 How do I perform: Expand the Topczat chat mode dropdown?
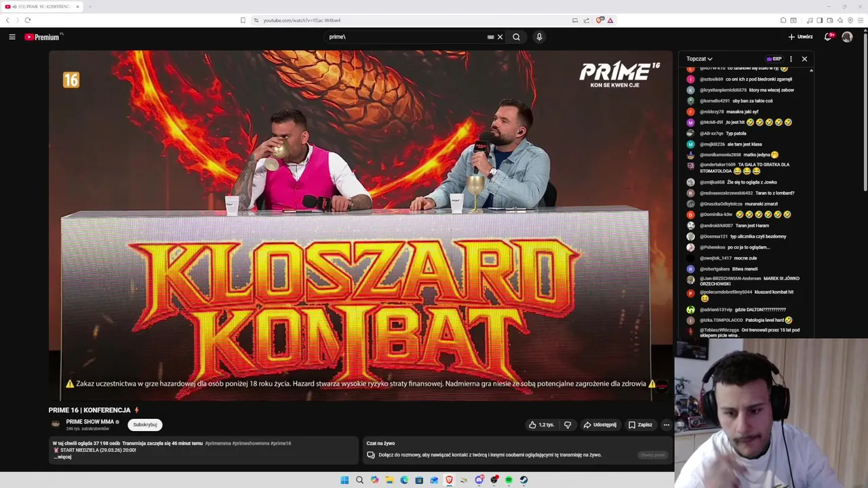click(x=699, y=59)
